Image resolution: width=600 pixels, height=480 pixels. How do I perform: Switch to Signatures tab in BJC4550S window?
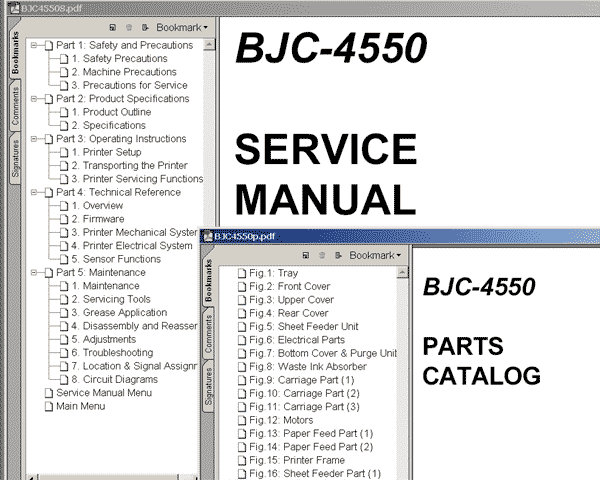(x=15, y=158)
